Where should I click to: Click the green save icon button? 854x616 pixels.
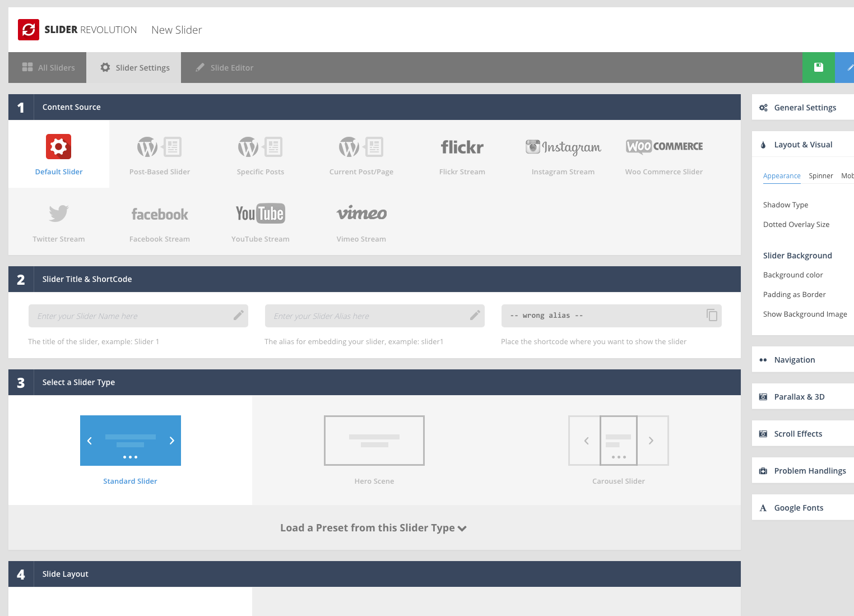click(x=819, y=67)
